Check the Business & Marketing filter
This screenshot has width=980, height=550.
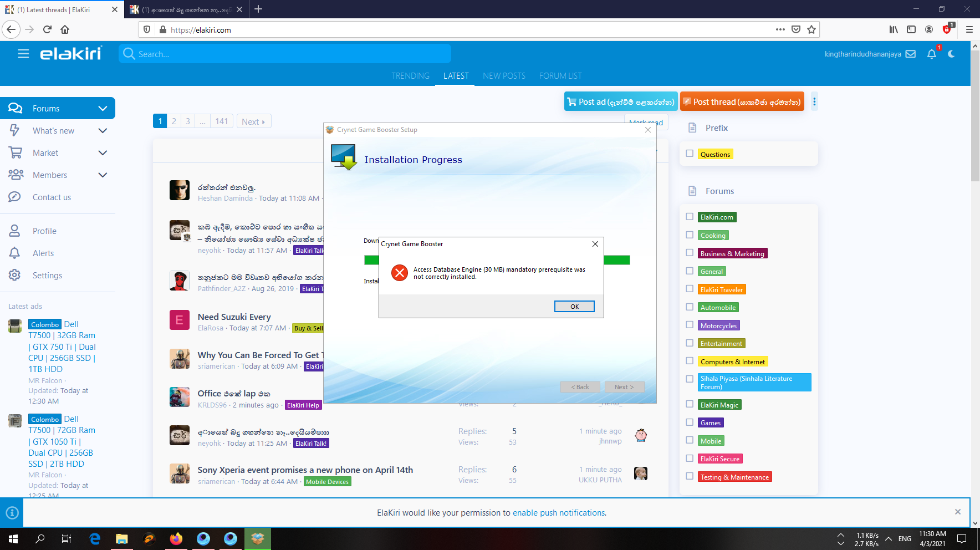tap(690, 253)
